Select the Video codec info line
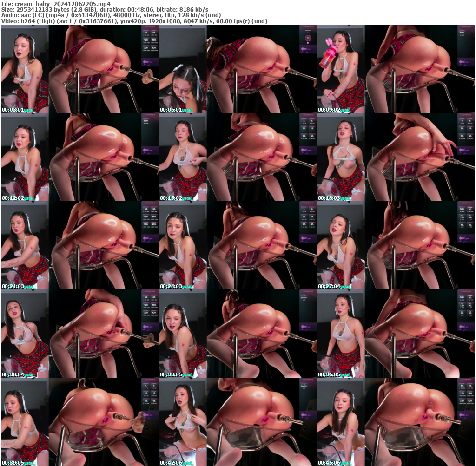The width and height of the screenshot is (476, 466). [134, 21]
